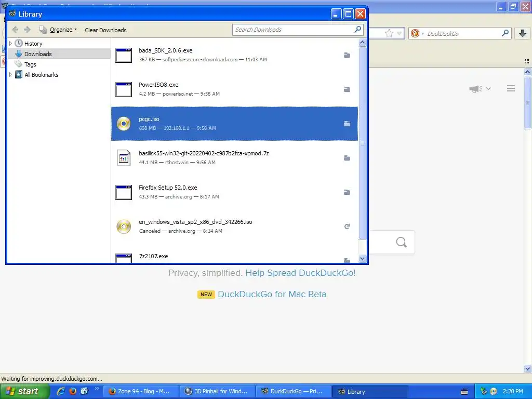The height and width of the screenshot is (399, 532).
Task: Open search engine selector dropdown arrow
Action: tap(422, 33)
